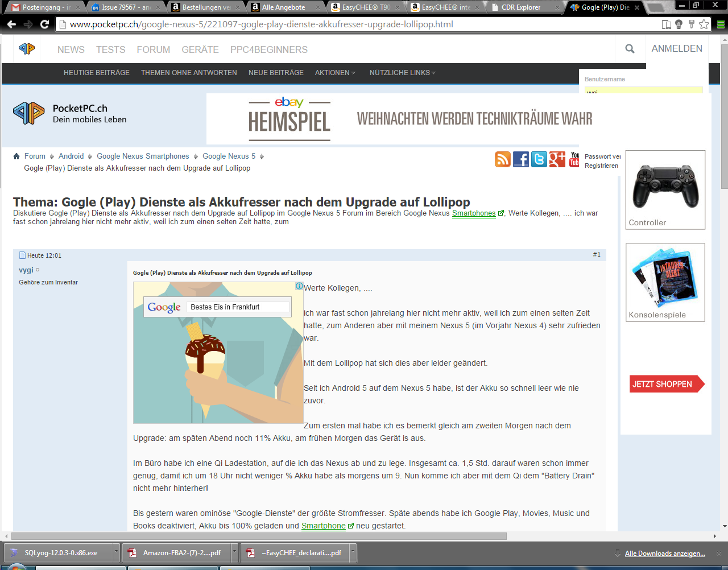Image resolution: width=728 pixels, height=570 pixels.
Task: Click the post document icon beside Heute 12:01
Action: tap(22, 255)
